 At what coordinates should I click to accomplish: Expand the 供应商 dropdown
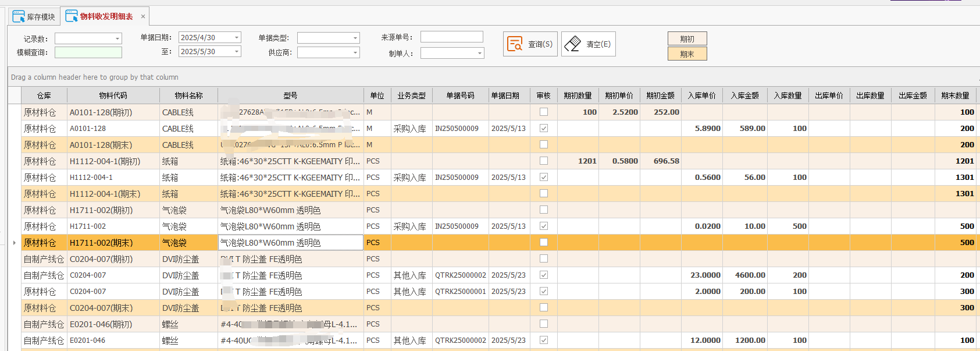355,52
